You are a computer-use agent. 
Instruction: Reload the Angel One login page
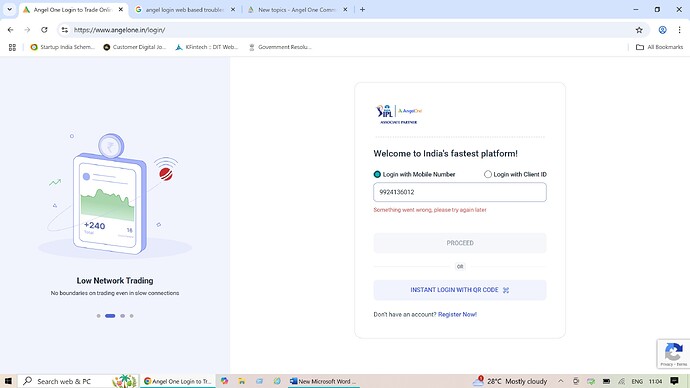point(44,30)
